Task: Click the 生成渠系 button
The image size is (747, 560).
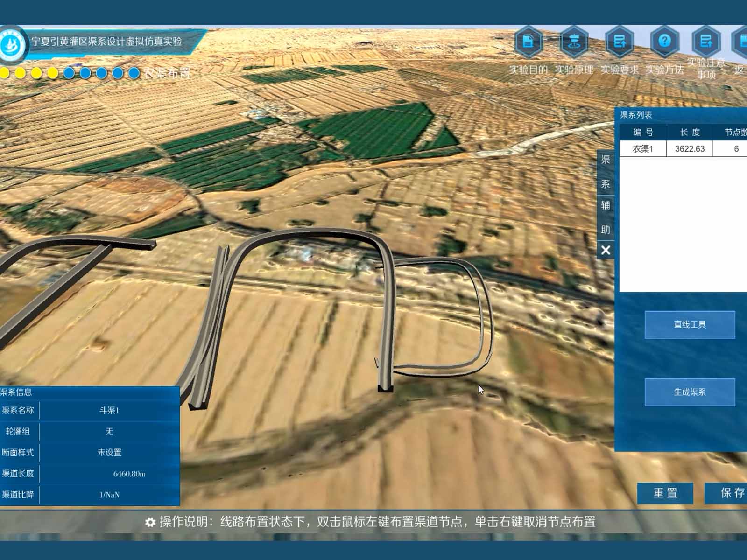Action: coord(690,392)
